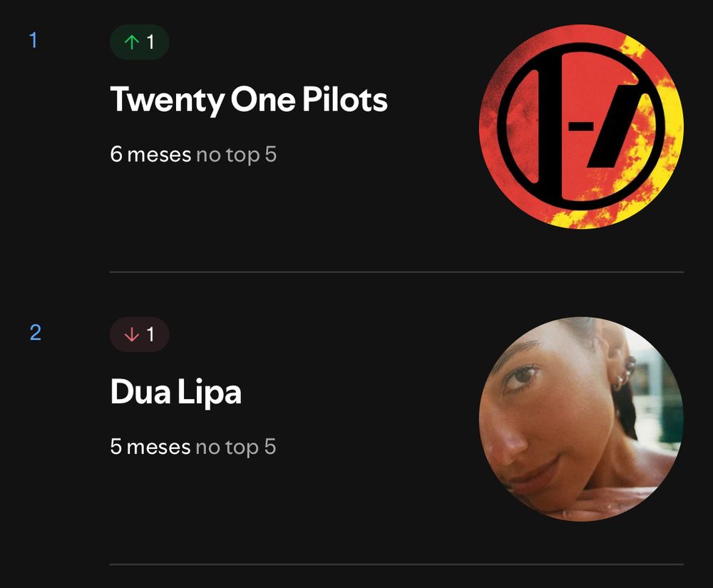Click the red down arrow icon

(x=132, y=334)
